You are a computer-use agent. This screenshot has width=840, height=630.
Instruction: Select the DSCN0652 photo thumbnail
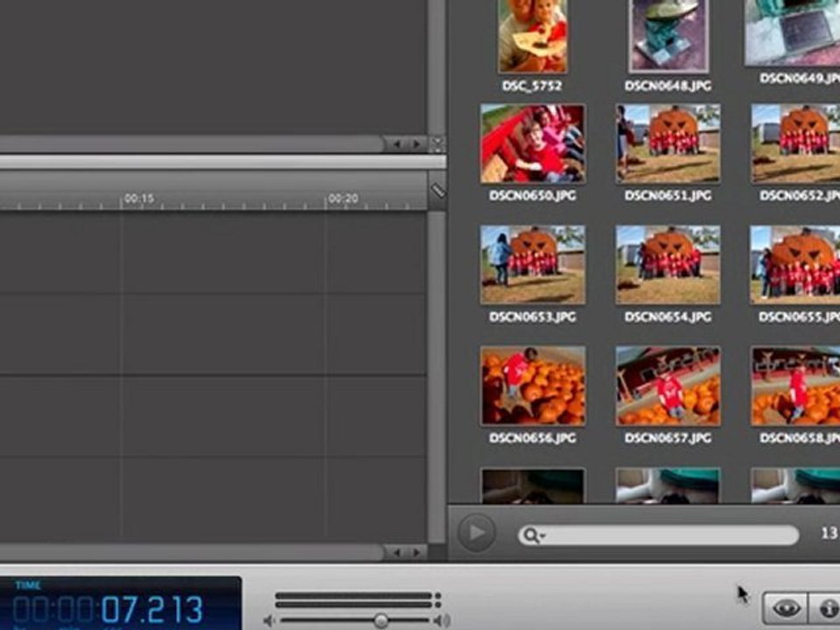click(x=795, y=143)
